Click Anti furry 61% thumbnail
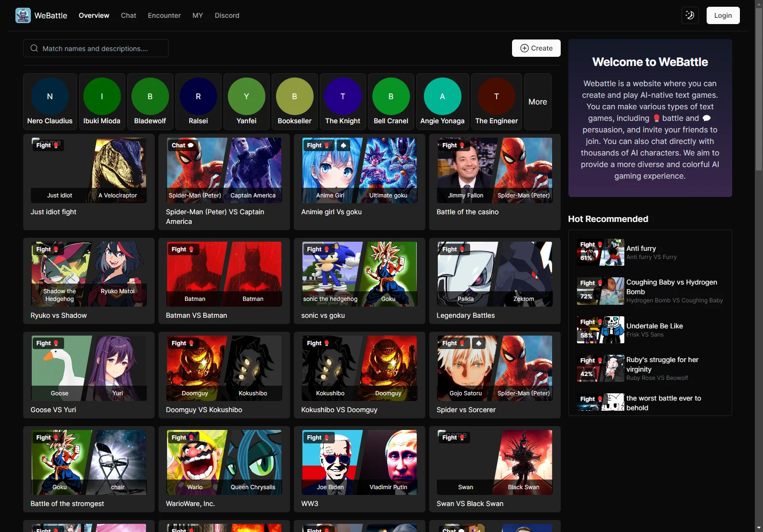763x532 pixels. (601, 252)
